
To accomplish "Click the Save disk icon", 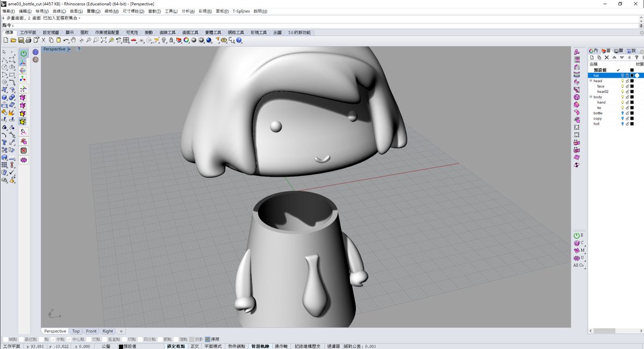I will tap(21, 40).
